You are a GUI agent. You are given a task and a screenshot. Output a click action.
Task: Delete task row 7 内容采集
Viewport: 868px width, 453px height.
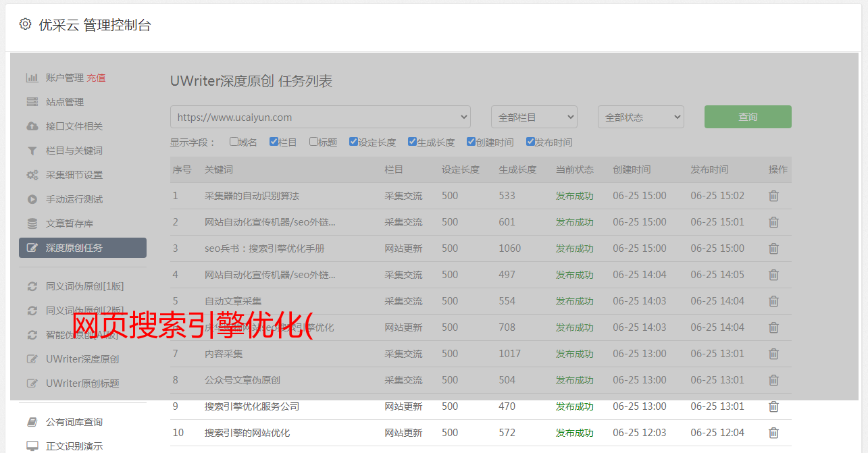[774, 354]
